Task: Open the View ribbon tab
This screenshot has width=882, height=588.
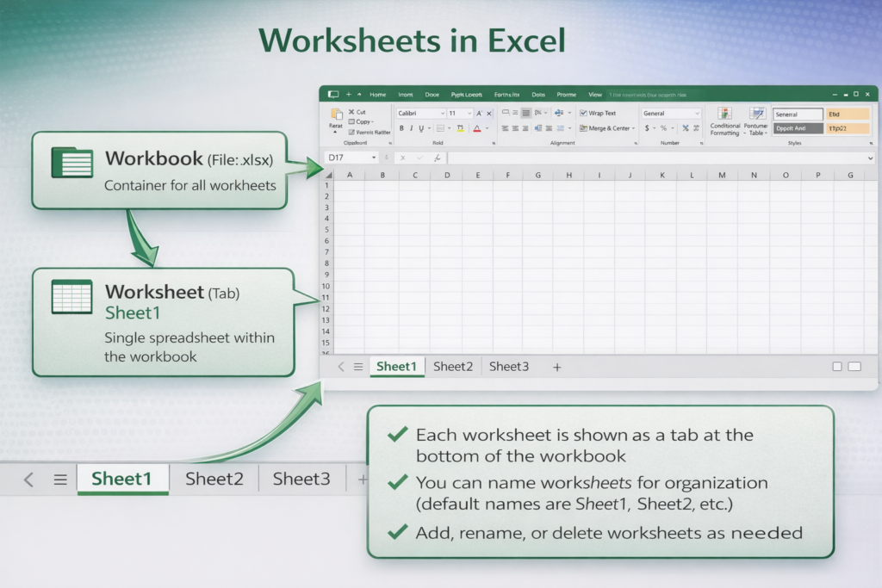Action: click(595, 95)
